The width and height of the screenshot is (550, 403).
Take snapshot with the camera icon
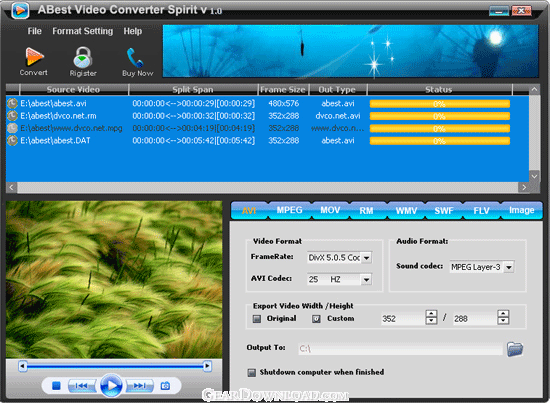coord(165,386)
